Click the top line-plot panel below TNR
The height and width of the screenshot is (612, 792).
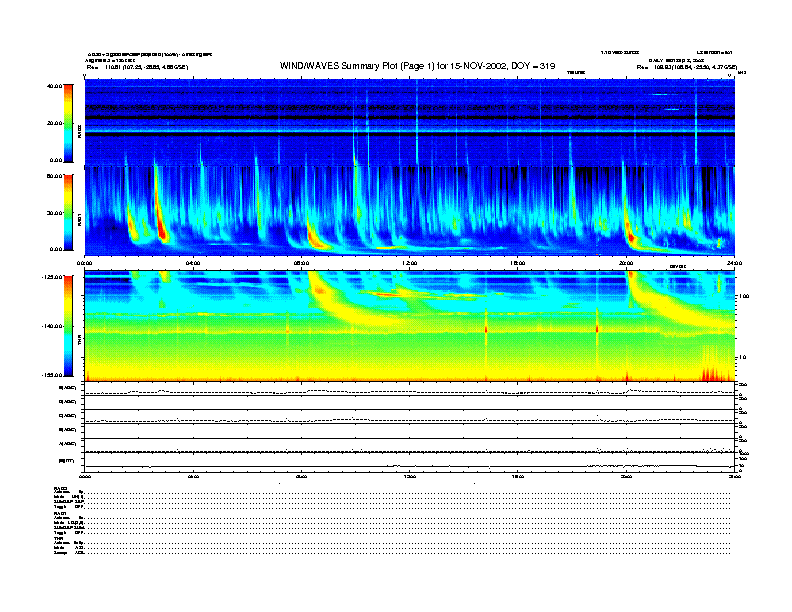[x=409, y=389]
